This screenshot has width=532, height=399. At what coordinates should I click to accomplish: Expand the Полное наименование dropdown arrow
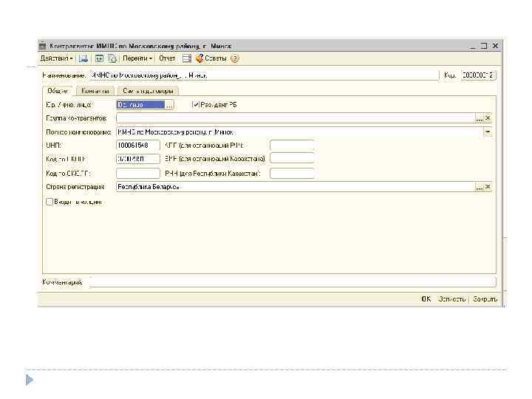pos(488,132)
